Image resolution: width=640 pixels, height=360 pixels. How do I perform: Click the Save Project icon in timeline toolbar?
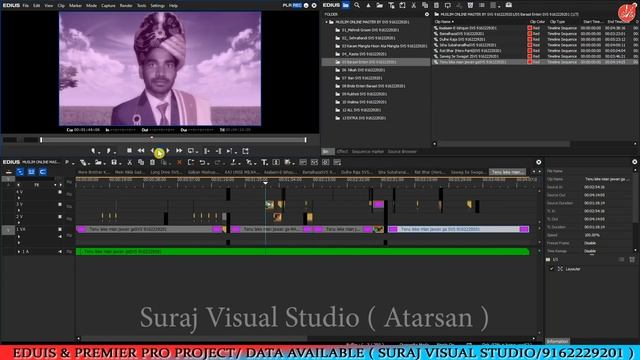point(114,162)
